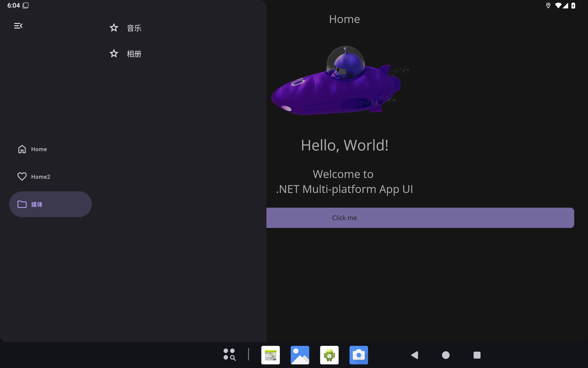Image resolution: width=588 pixels, height=368 pixels.
Task: Select Home in the navigation rail
Action: click(51, 149)
